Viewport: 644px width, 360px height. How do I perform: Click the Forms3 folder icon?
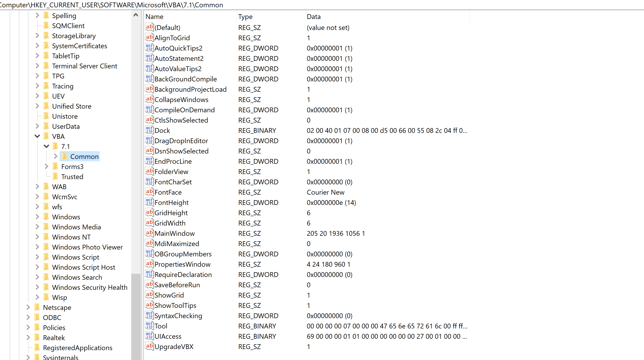(56, 166)
